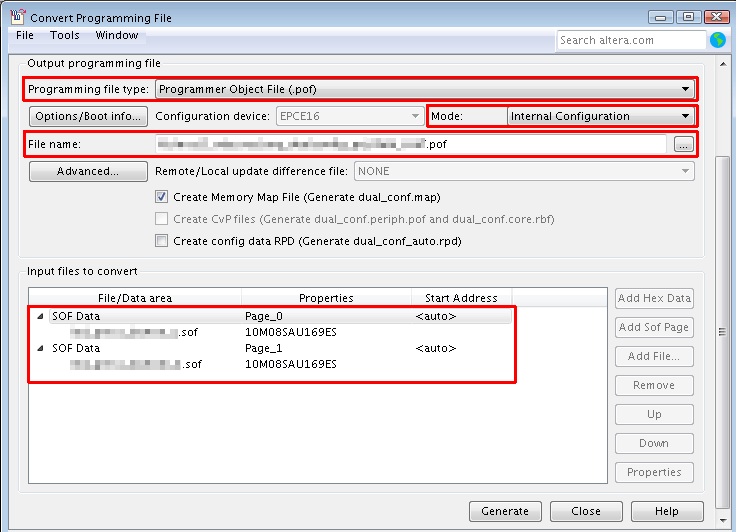
Task: Click the File name text field
Action: [410, 145]
